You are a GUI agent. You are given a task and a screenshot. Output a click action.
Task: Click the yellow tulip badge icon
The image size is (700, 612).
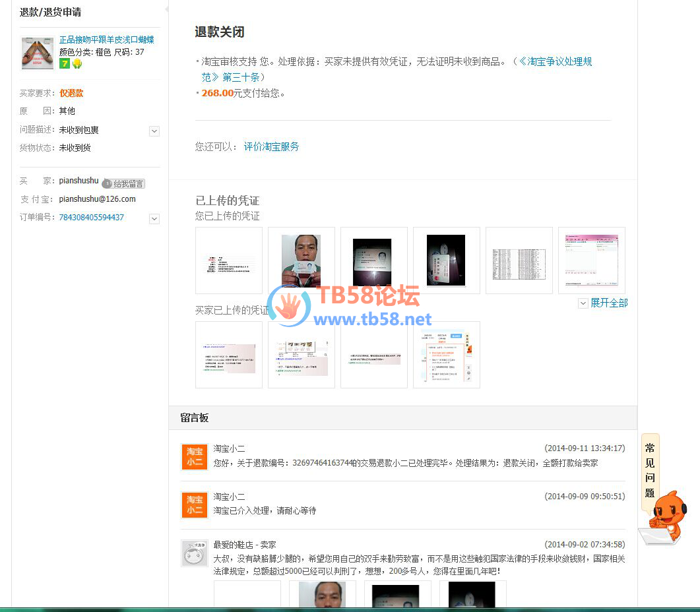pyautogui.click(x=77, y=63)
